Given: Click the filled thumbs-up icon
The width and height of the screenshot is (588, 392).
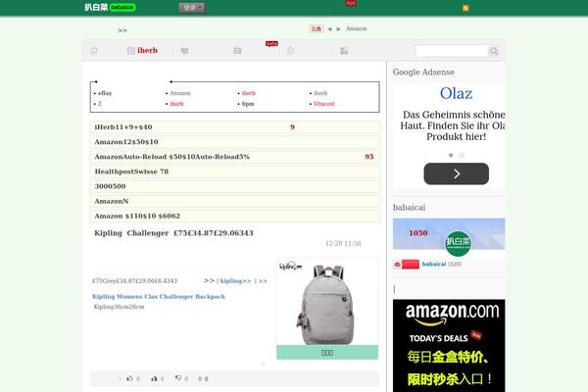Looking at the screenshot, I should [x=154, y=379].
